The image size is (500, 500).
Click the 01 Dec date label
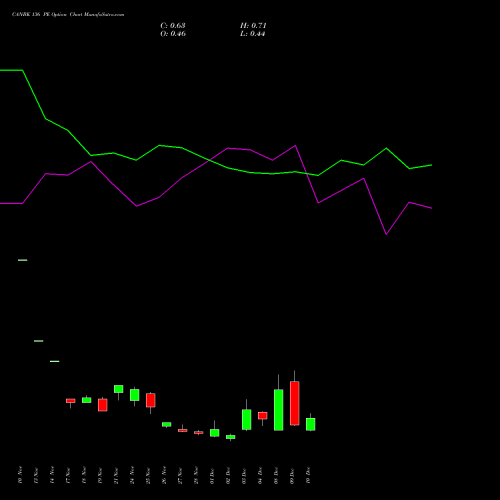(212, 475)
